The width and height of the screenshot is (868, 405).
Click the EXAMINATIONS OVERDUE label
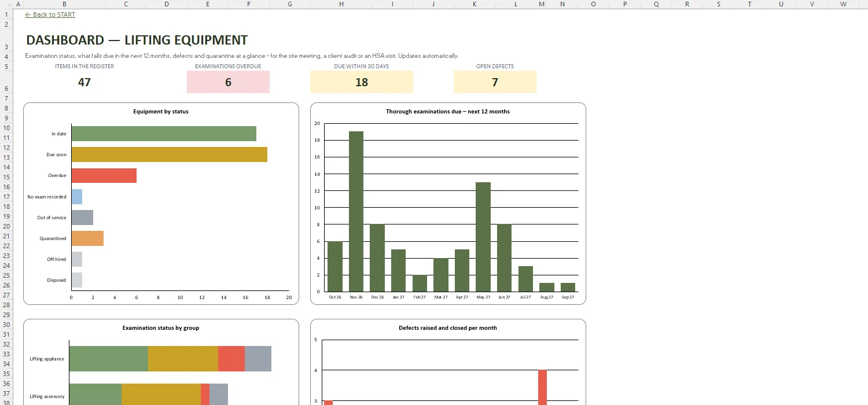click(x=228, y=66)
